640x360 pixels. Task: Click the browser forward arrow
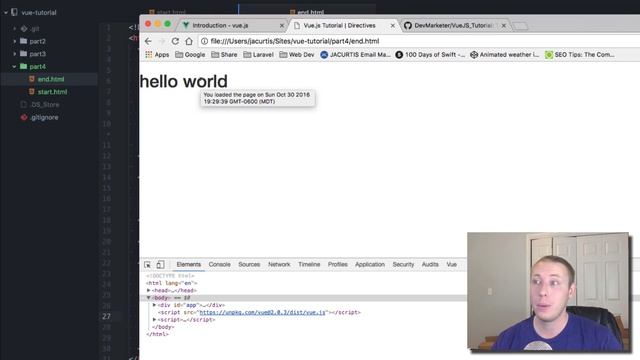[x=162, y=41]
